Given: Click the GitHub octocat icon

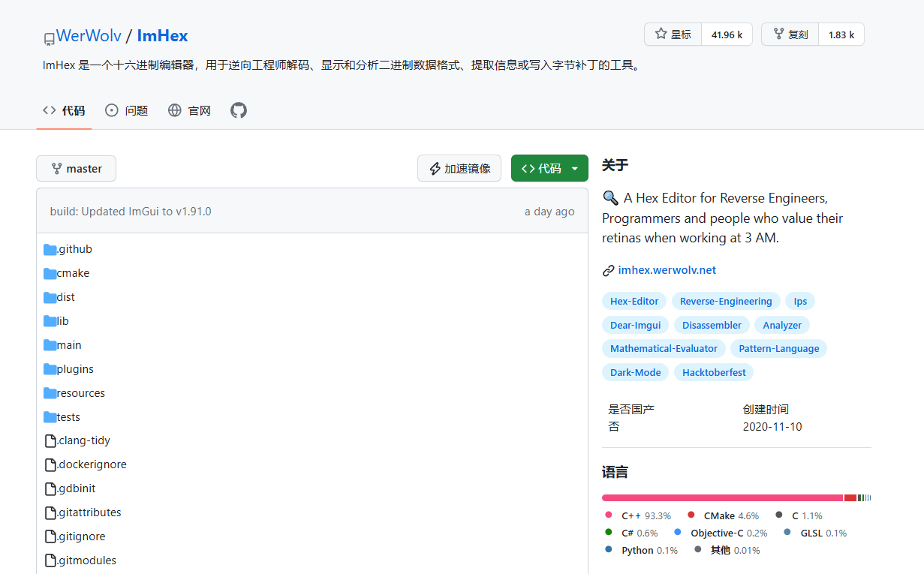Looking at the screenshot, I should pyautogui.click(x=239, y=110).
